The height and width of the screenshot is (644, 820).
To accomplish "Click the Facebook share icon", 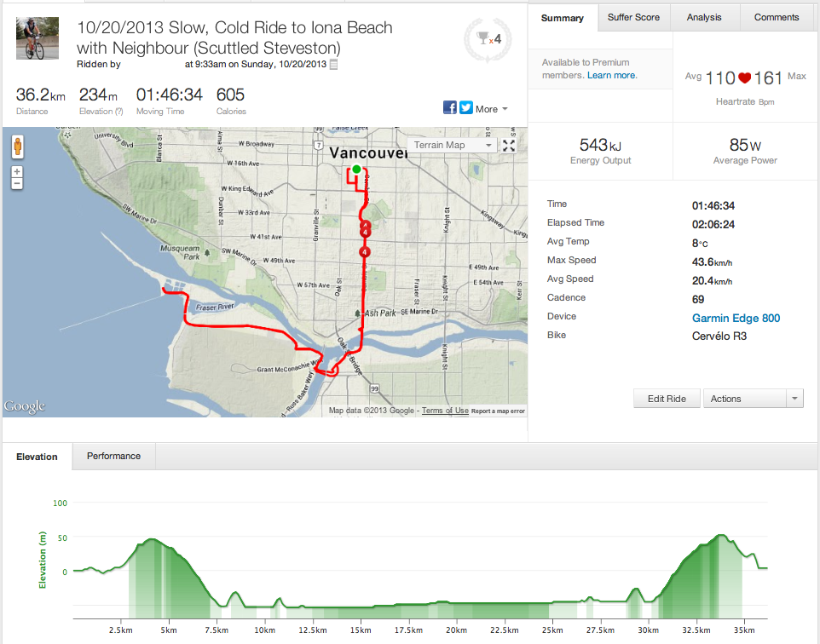I will (x=450, y=107).
